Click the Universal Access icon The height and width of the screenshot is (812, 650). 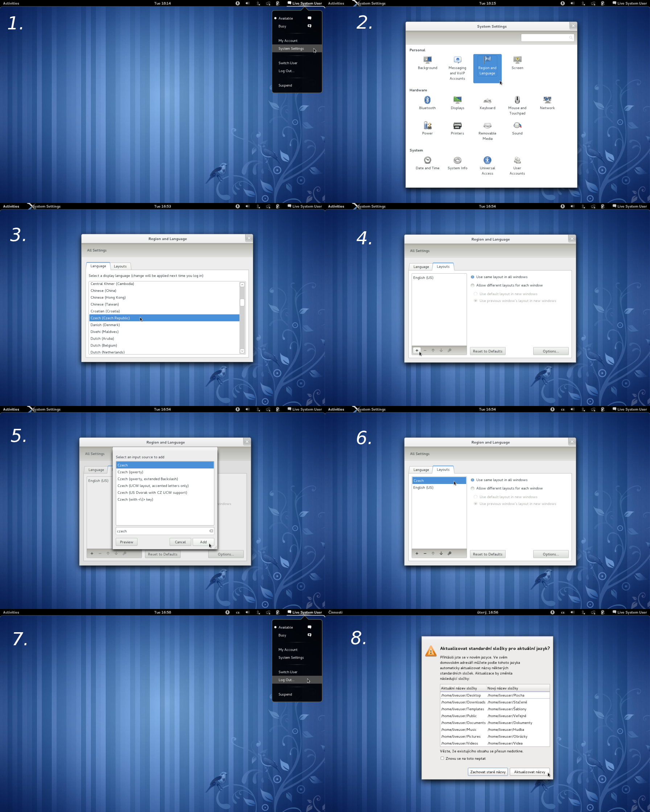[x=487, y=161]
